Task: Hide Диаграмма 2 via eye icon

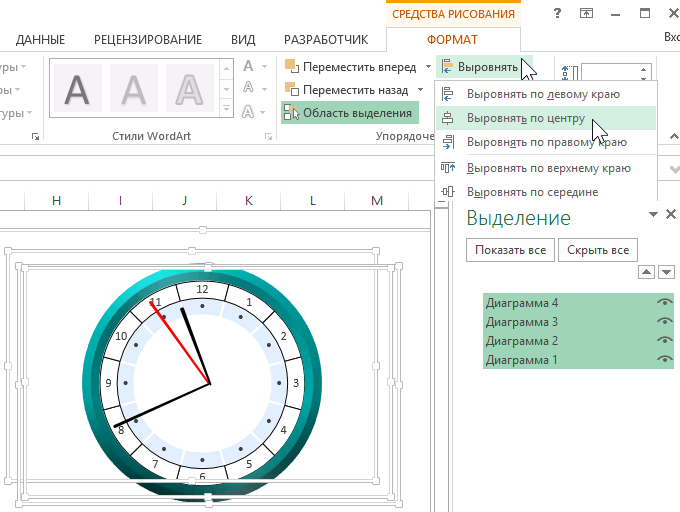Action: [x=664, y=340]
